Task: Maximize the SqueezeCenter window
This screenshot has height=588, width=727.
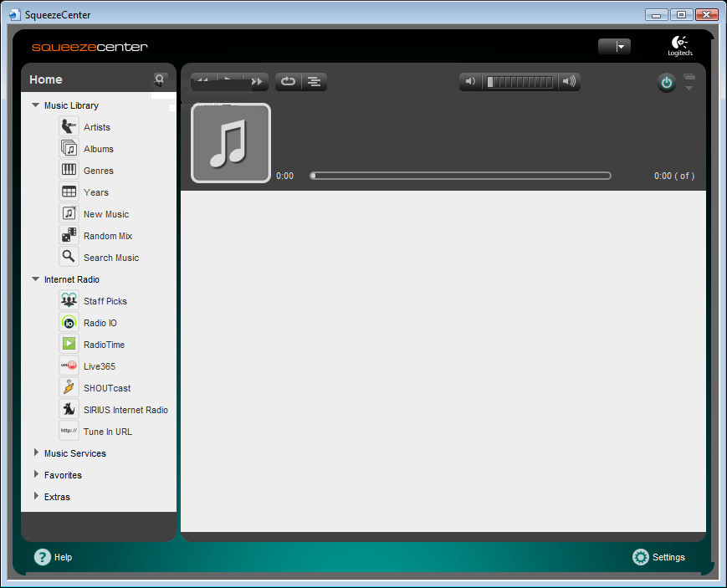Action: click(x=681, y=15)
